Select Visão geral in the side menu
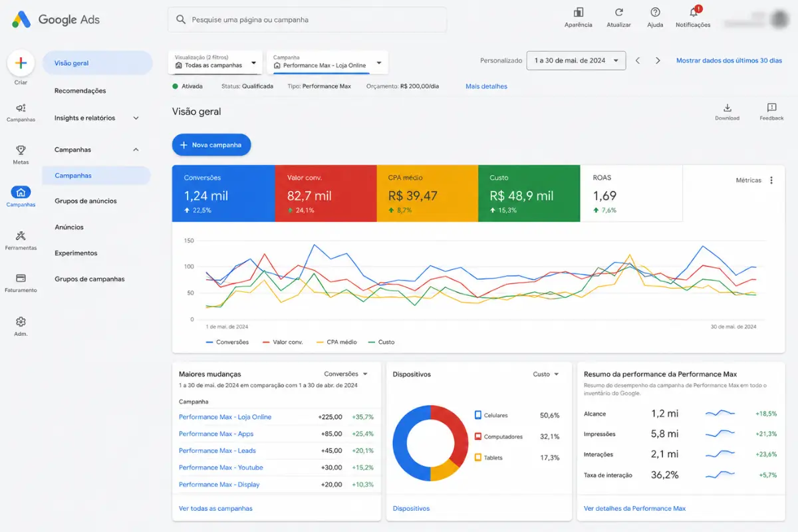The height and width of the screenshot is (532, 798). pyautogui.click(x=96, y=63)
